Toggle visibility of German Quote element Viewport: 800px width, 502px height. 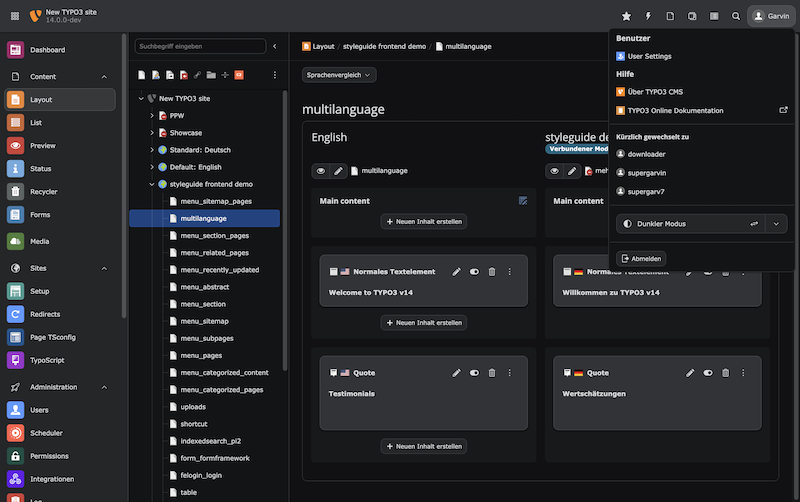[708, 372]
